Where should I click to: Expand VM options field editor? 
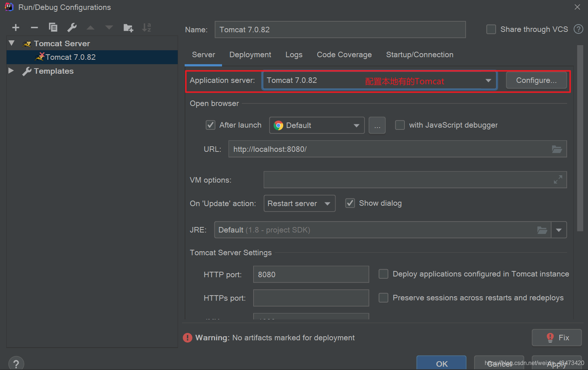[558, 180]
